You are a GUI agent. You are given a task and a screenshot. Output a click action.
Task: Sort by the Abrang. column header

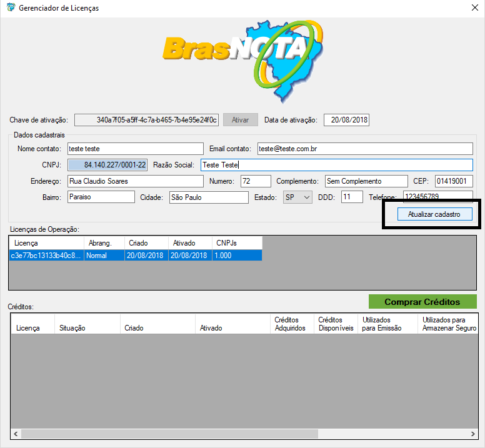pos(104,243)
